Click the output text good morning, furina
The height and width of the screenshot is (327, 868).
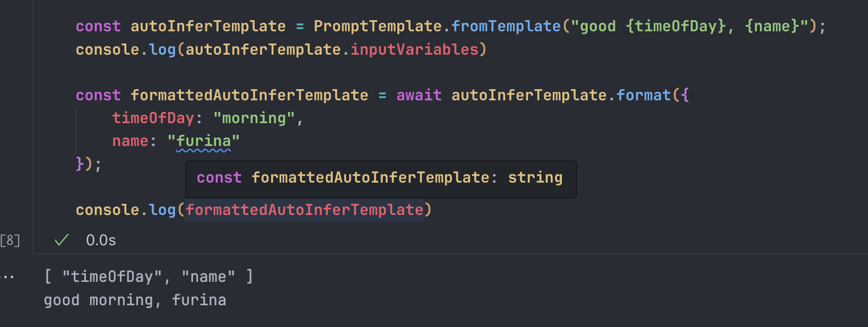pyautogui.click(x=135, y=300)
